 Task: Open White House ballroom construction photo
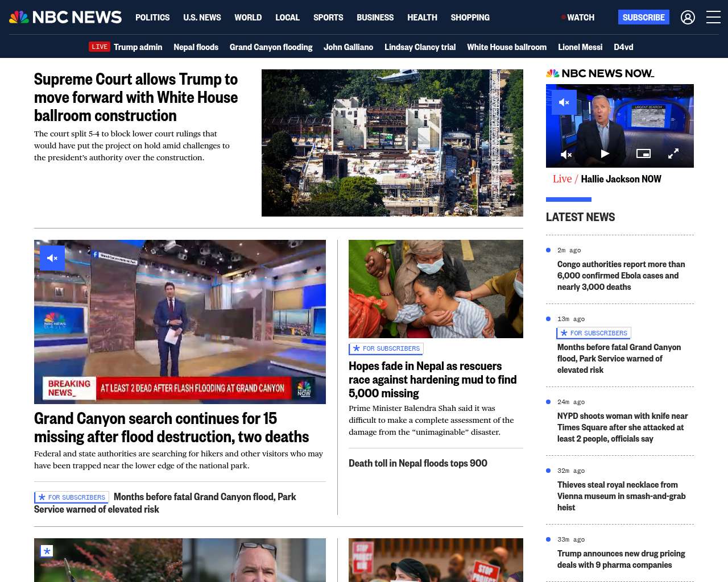click(392, 143)
